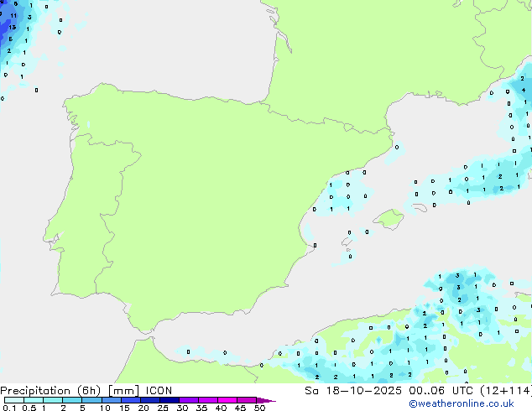532x411 pixels.
Task: Select the 0.5–1 mm legend color swatch
Action: [x=34, y=400]
